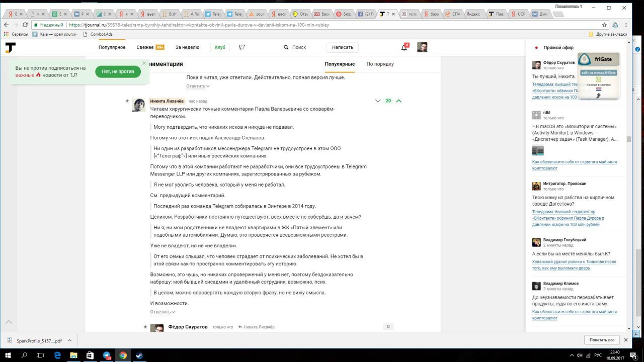Viewport: 644px width, 362px height.
Task: Open Владимир Климов profile in live feed
Action: point(561,284)
